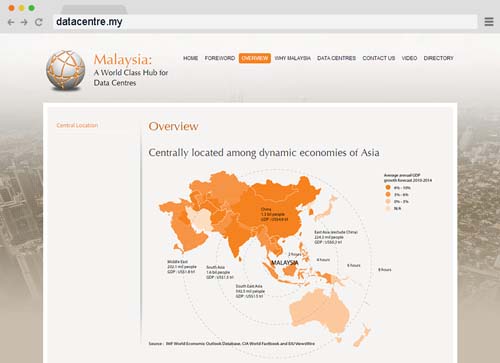Click the browser back arrow
Image resolution: width=500 pixels, height=363 pixels.
[x=11, y=22]
